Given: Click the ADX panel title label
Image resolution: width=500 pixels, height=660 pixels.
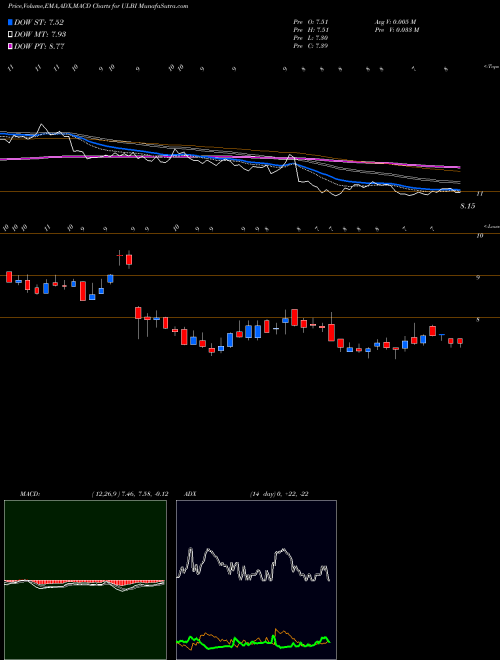Looking at the screenshot, I should click(x=190, y=494).
